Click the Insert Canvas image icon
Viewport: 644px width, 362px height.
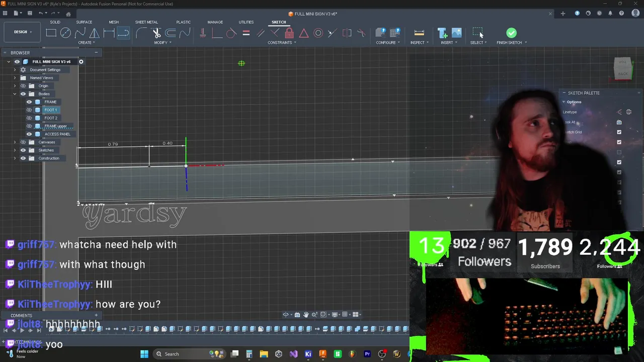tap(457, 33)
